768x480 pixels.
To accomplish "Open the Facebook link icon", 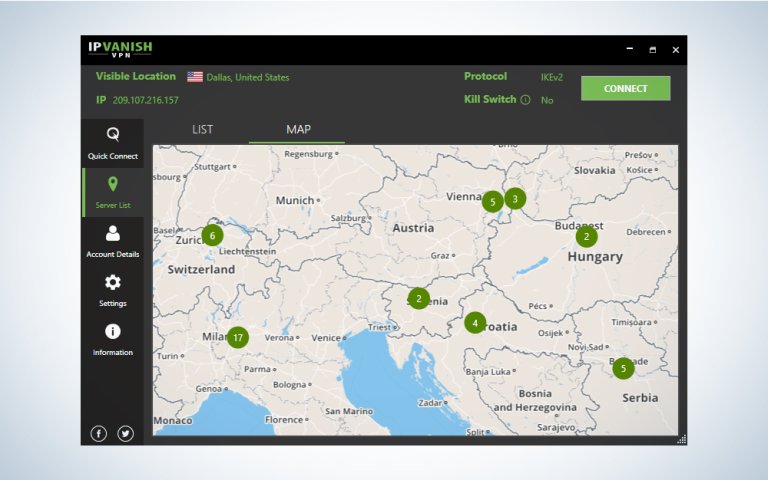I will [x=99, y=433].
